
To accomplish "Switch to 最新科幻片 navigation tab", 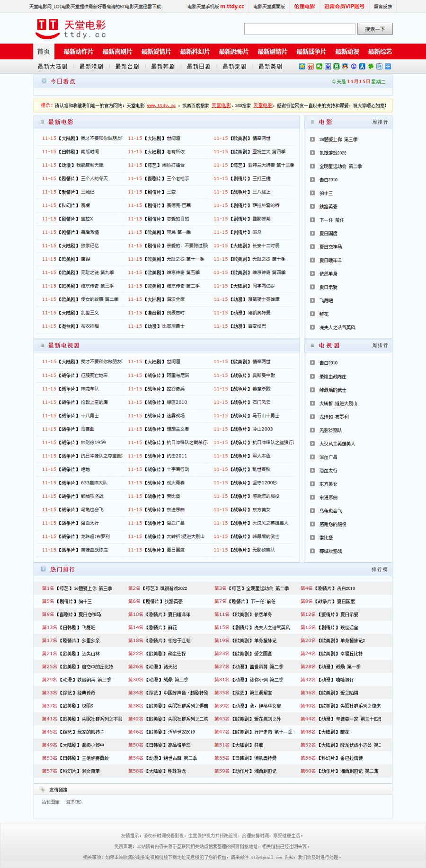I will (x=195, y=52).
